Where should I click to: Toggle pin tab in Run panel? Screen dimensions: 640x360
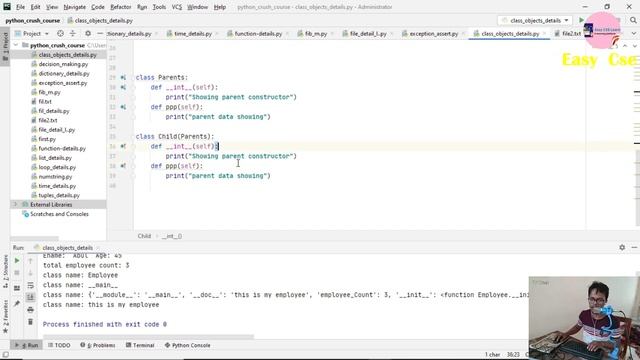tap(17, 303)
